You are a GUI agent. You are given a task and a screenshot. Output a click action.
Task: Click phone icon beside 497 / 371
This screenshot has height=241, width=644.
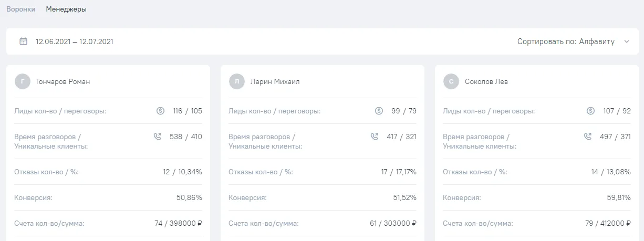point(588,137)
